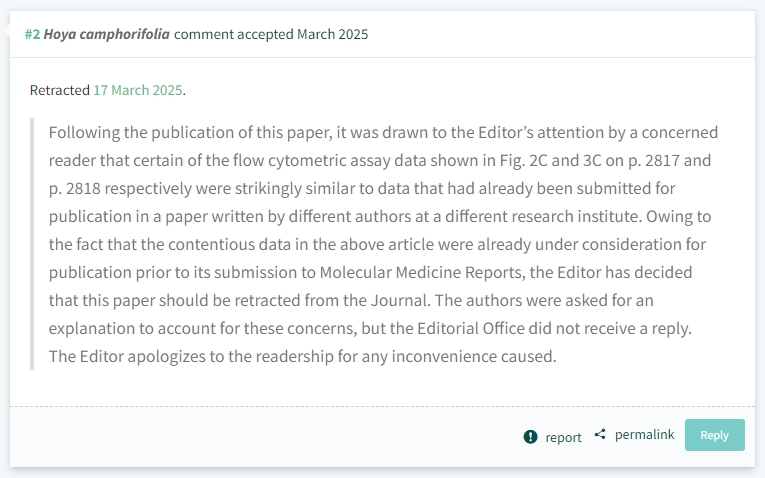Viewport: 765px width, 478px height.
Task: Click the share icon beside permalink
Action: 600,434
